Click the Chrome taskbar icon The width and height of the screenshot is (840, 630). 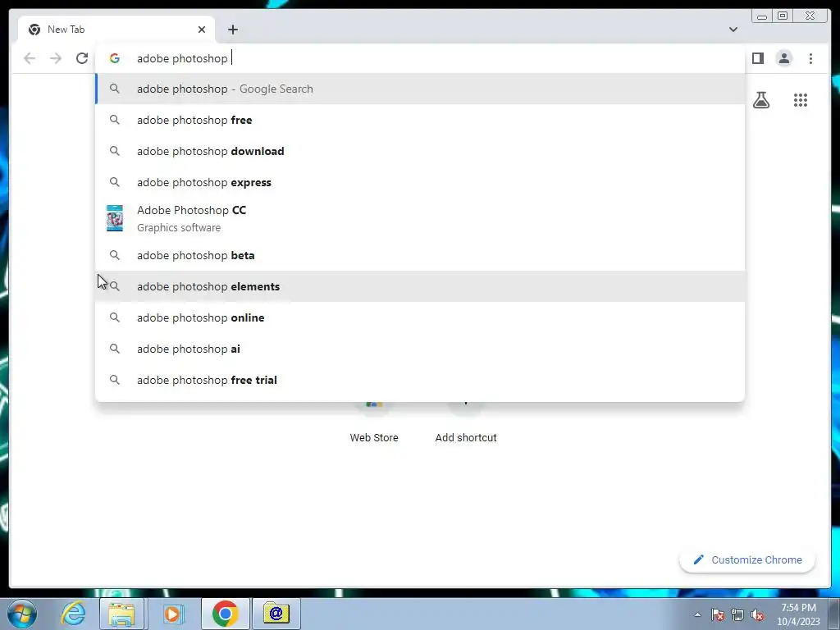tap(225, 614)
